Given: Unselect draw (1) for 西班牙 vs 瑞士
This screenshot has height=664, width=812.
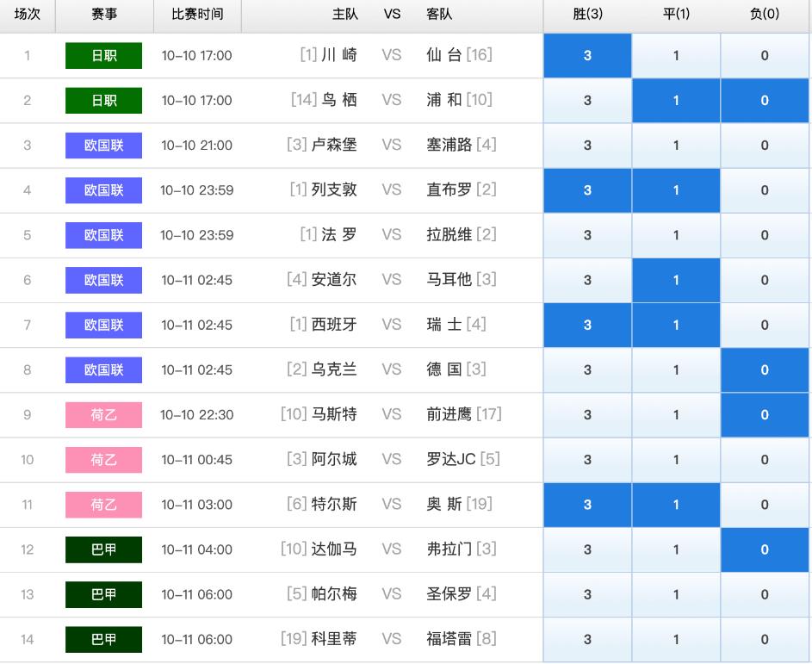Looking at the screenshot, I should [x=676, y=326].
